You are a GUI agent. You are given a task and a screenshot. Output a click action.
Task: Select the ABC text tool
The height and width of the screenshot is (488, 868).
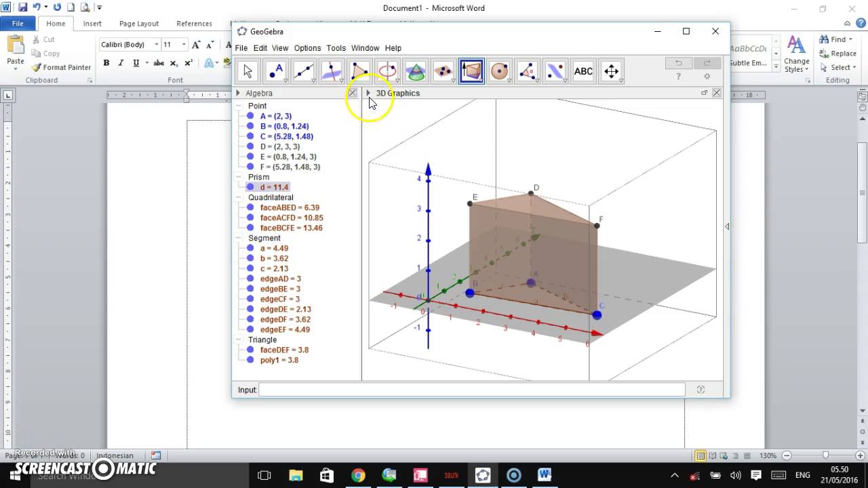[x=583, y=71]
